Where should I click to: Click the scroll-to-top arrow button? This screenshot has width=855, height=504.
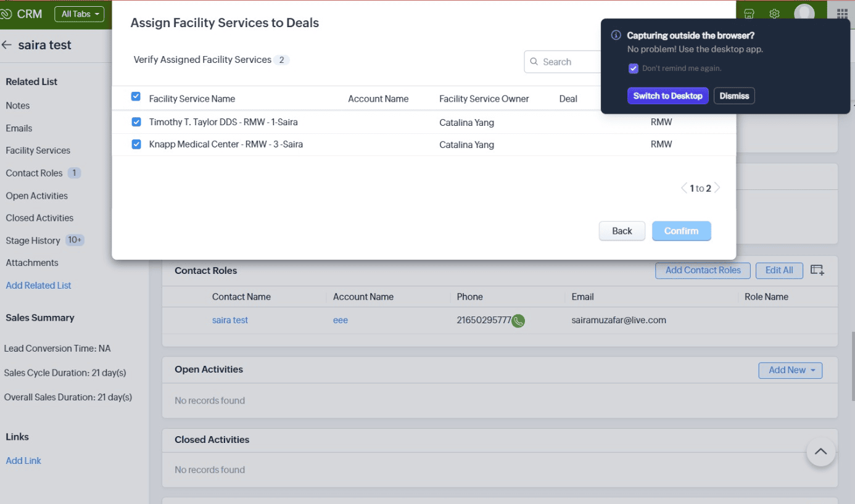(x=820, y=452)
